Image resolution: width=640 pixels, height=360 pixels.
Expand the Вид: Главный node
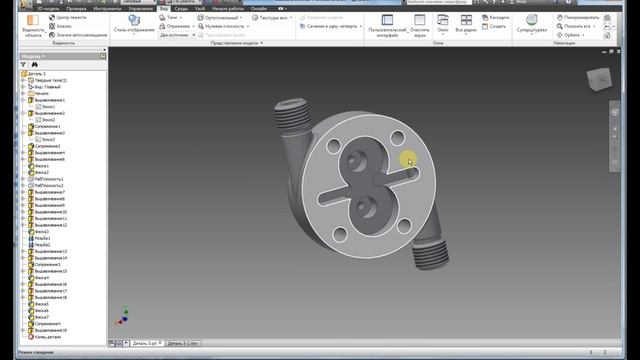23,87
